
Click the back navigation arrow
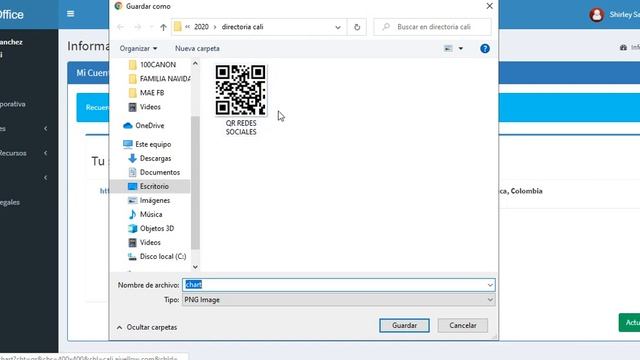120,27
